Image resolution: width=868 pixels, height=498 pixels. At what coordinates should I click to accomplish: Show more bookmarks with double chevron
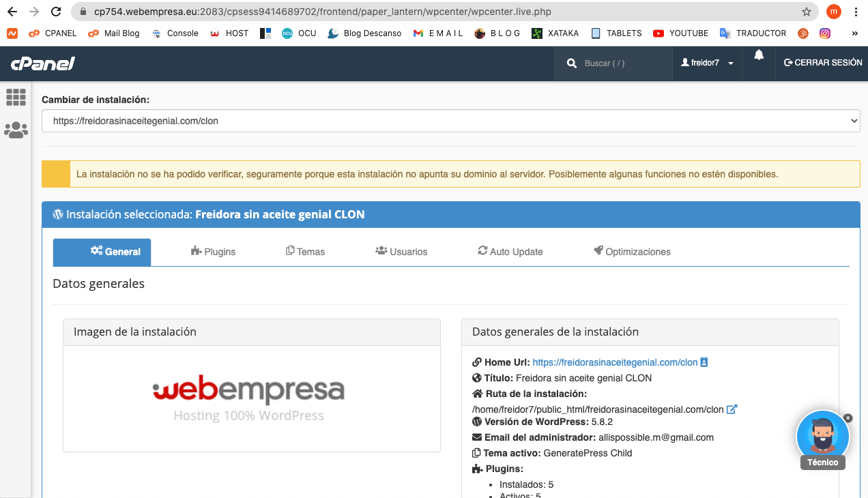(855, 33)
